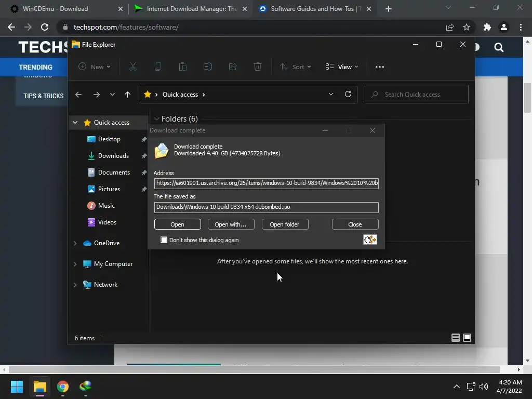The image size is (532, 399).
Task: Open Chrome three-dot menu
Action: [x=521, y=27]
